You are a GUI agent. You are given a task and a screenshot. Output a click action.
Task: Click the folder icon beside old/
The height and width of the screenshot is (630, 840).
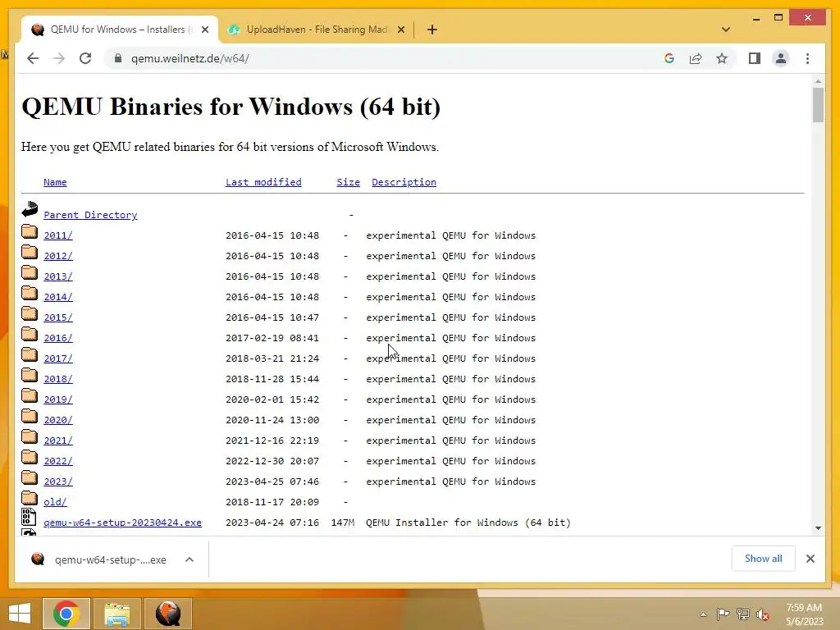pos(30,498)
